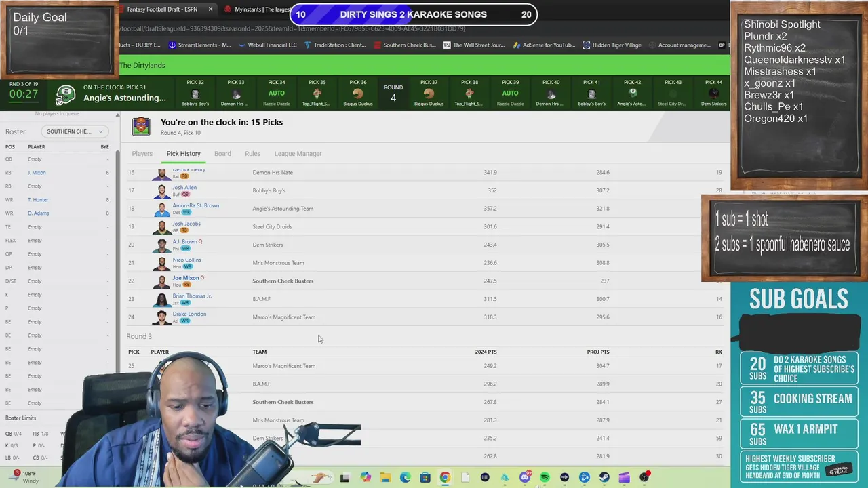Open the Rules tab

click(252, 154)
